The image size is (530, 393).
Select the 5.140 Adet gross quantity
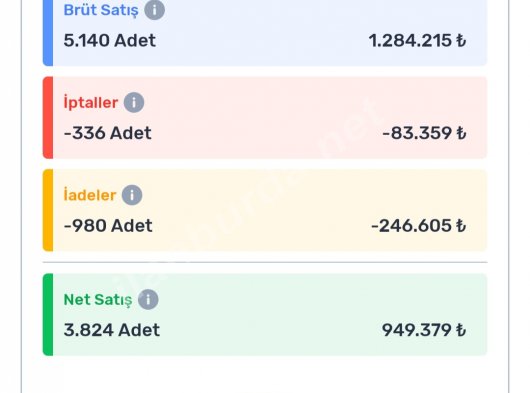(110, 41)
